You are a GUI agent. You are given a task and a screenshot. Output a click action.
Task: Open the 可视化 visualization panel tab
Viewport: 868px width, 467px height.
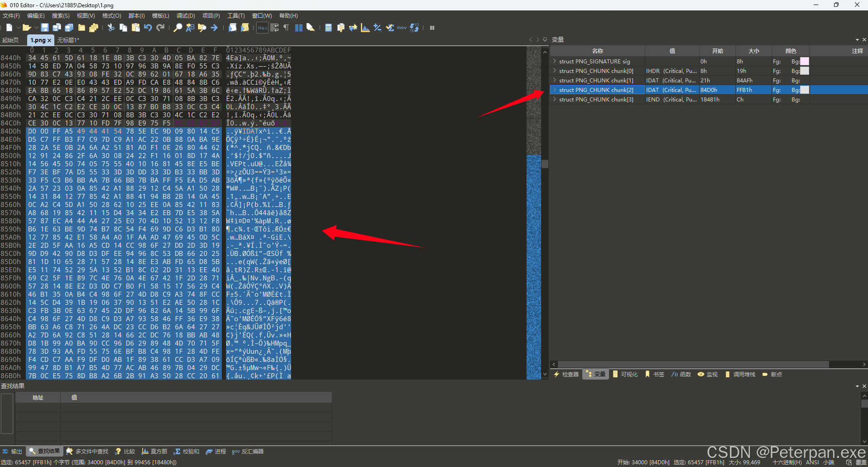tap(625, 374)
